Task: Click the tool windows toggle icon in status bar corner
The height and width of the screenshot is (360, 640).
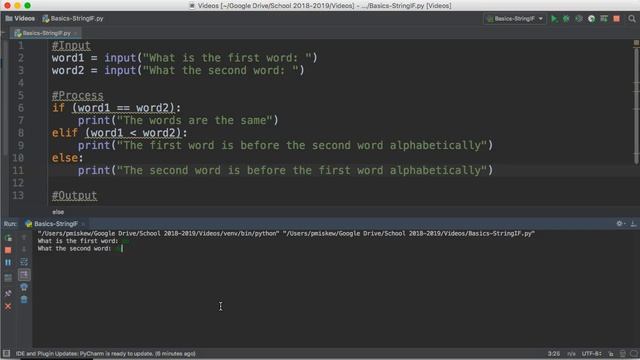Action: [x=6, y=353]
